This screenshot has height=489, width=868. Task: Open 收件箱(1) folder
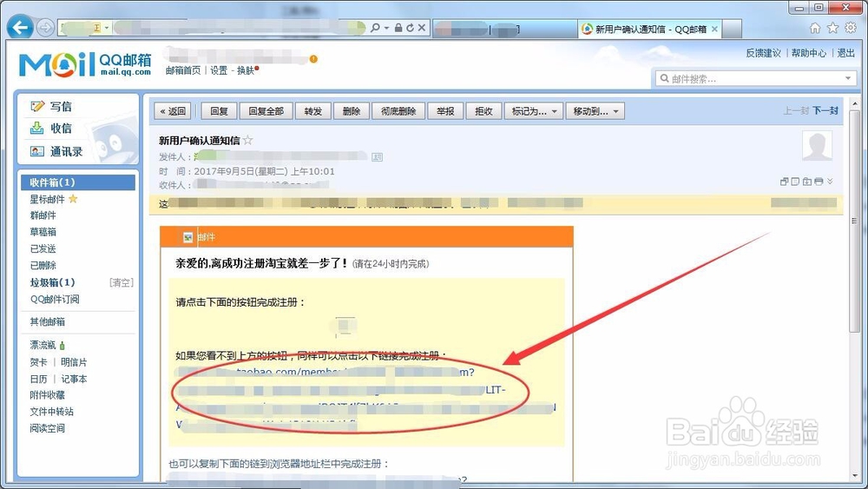click(78, 182)
